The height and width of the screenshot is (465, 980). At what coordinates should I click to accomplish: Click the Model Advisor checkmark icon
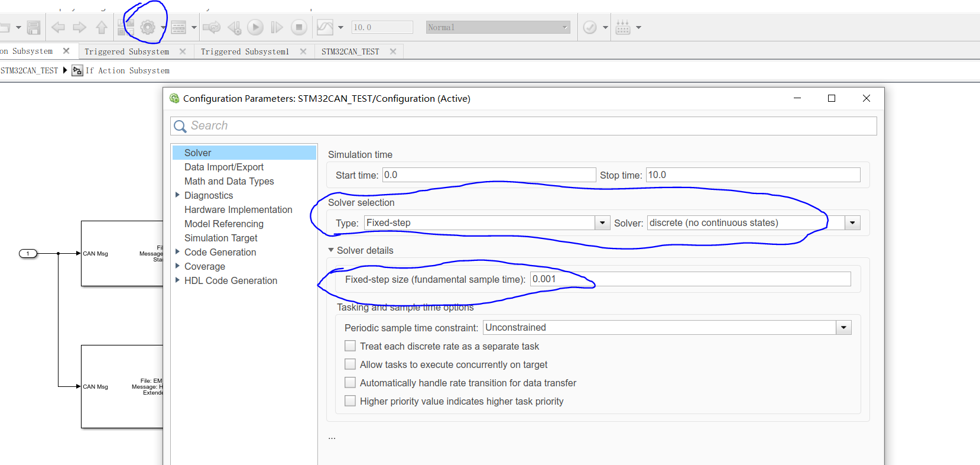click(x=590, y=27)
